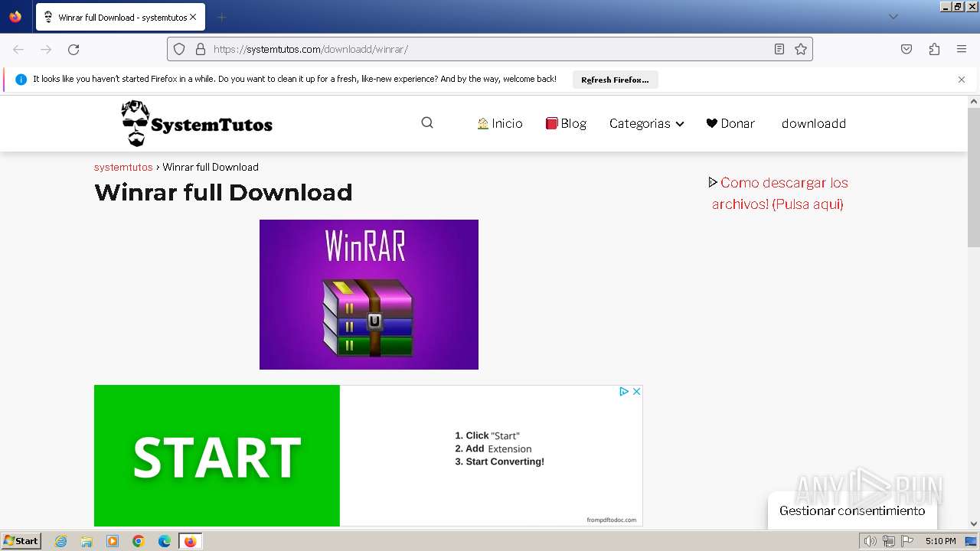The image size is (980, 551).
Task: Click the Refresh Firefox button
Action: coord(615,80)
